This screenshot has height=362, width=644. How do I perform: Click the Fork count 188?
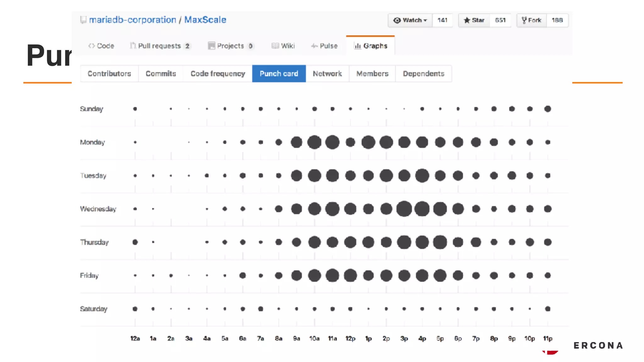[x=557, y=20]
